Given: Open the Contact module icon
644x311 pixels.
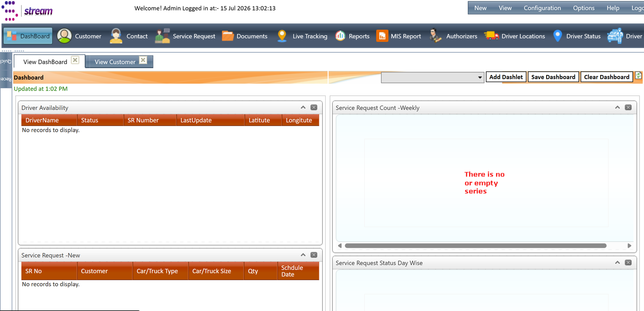Looking at the screenshot, I should coord(116,36).
